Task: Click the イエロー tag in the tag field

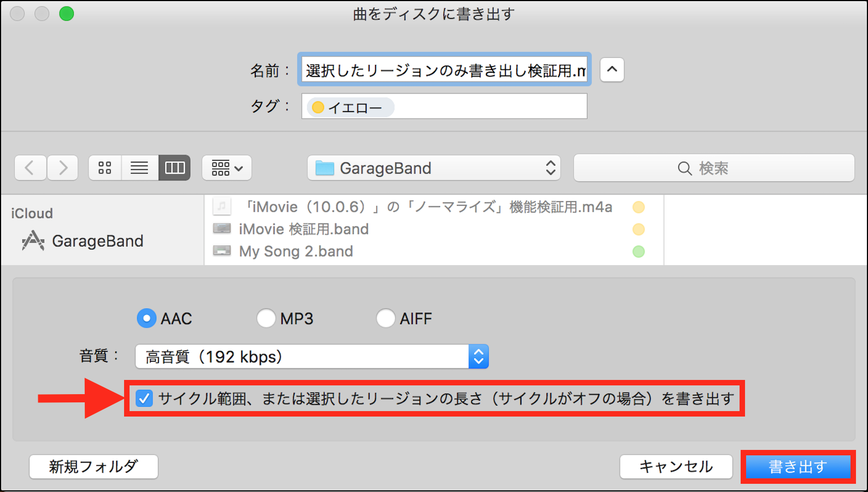Action: click(350, 108)
